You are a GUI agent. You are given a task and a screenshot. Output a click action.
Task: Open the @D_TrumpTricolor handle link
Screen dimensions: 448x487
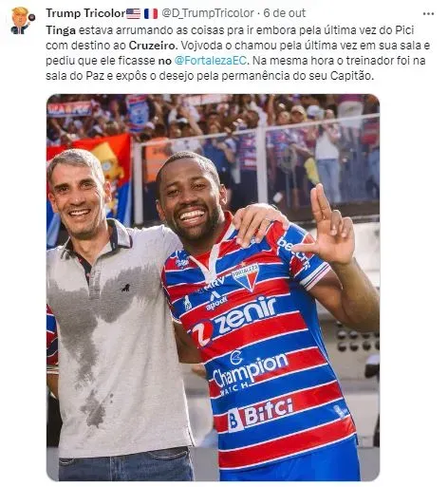click(208, 13)
